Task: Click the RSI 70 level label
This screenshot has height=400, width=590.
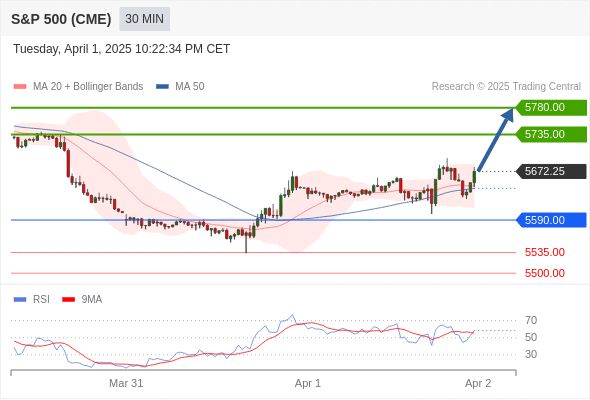Action: (531, 321)
